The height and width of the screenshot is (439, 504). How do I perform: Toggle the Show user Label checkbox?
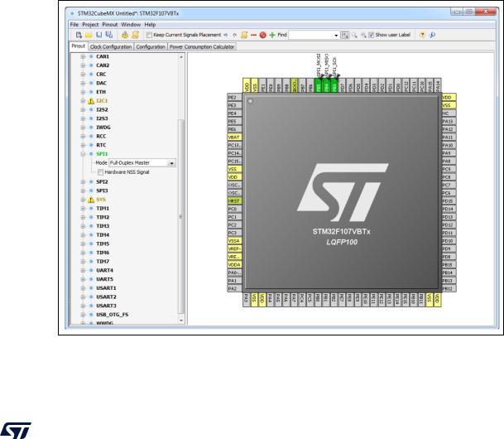tap(372, 35)
